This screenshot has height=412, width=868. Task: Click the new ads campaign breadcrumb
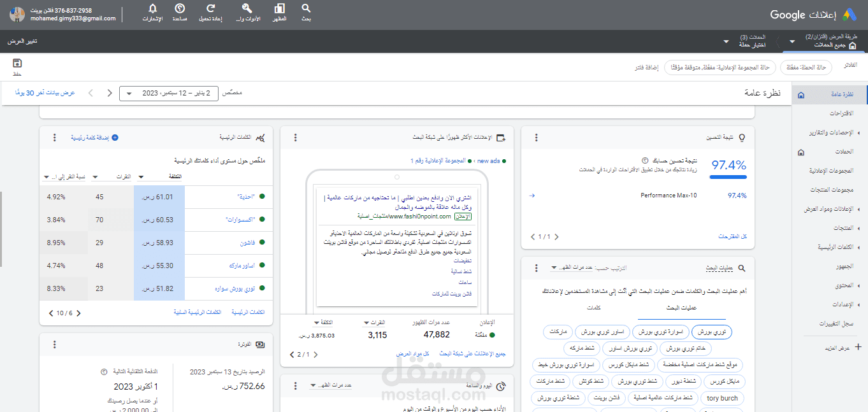pyautogui.click(x=488, y=161)
